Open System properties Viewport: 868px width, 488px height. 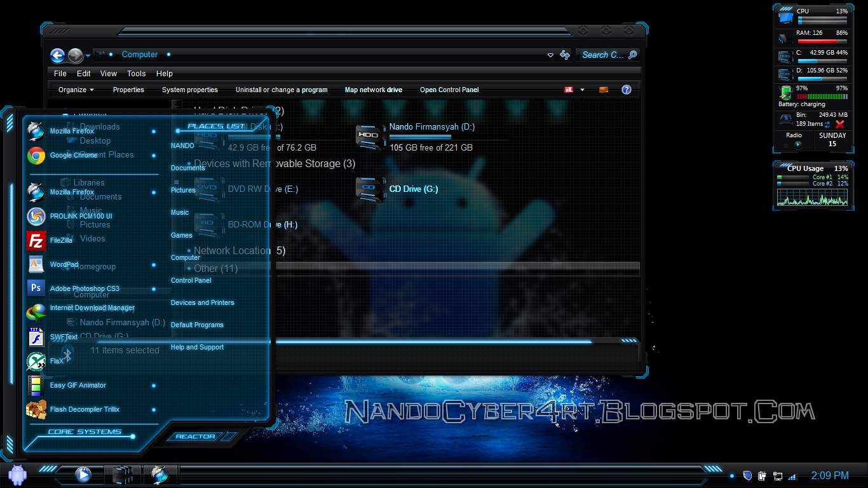(190, 90)
